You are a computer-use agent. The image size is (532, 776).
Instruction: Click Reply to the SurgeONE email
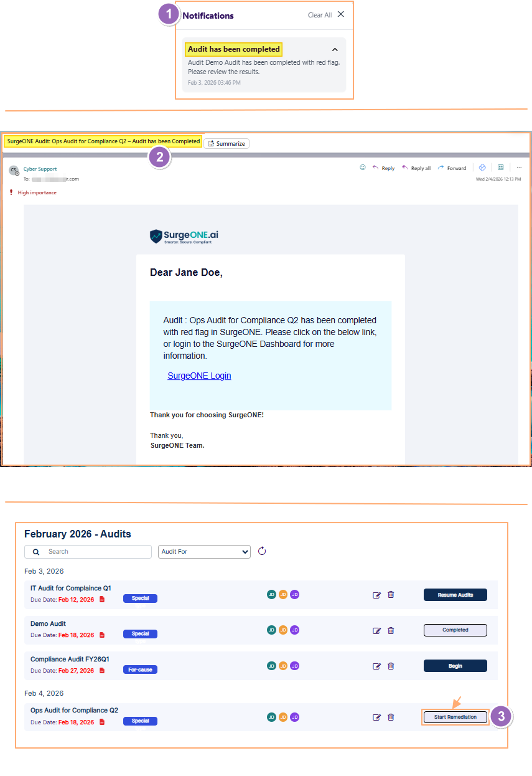383,168
